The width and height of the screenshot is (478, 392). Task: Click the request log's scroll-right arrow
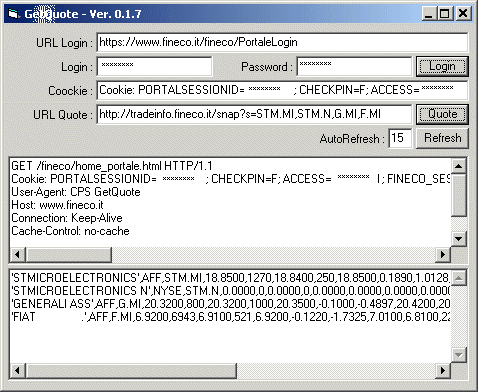click(443, 255)
